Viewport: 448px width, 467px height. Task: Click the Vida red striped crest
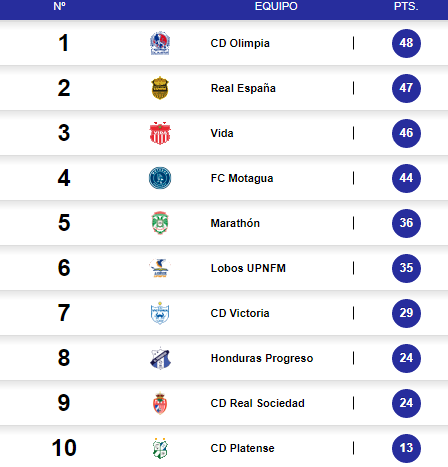(x=160, y=133)
